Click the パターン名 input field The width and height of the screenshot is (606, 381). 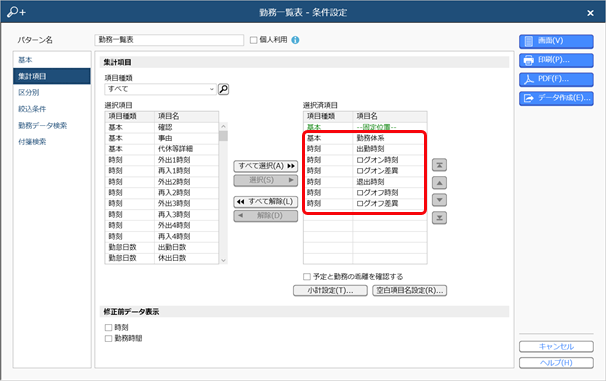(x=169, y=40)
